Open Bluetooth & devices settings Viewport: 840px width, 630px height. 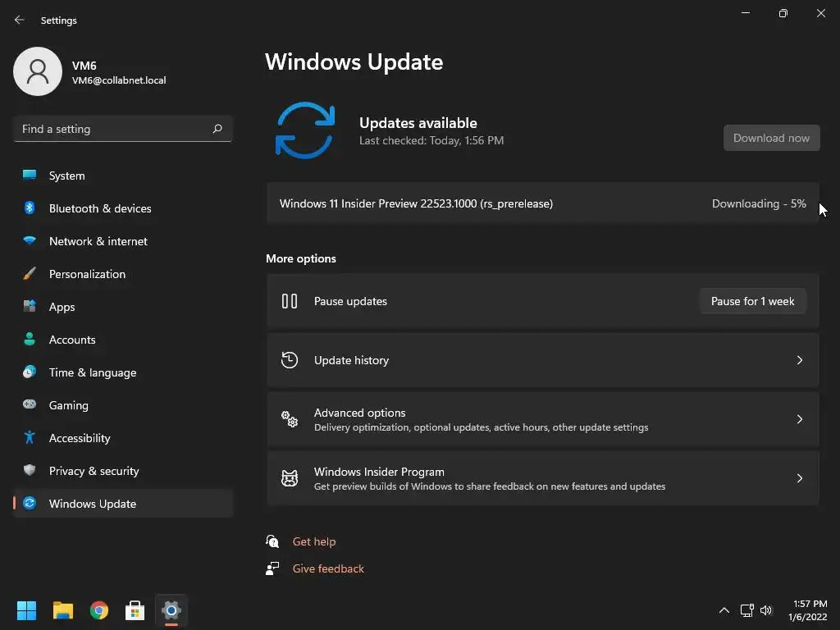pyautogui.click(x=123, y=208)
